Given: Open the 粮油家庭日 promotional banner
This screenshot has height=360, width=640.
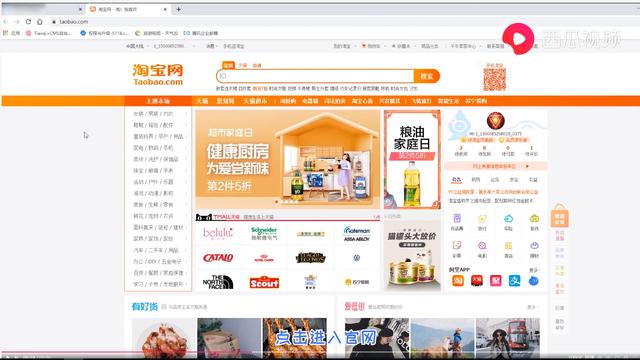Looking at the screenshot, I should (x=412, y=159).
